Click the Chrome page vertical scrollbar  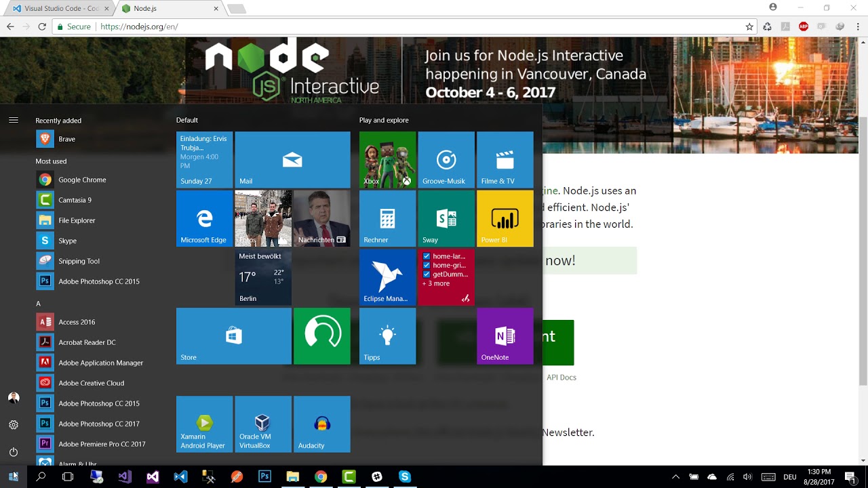(x=863, y=251)
